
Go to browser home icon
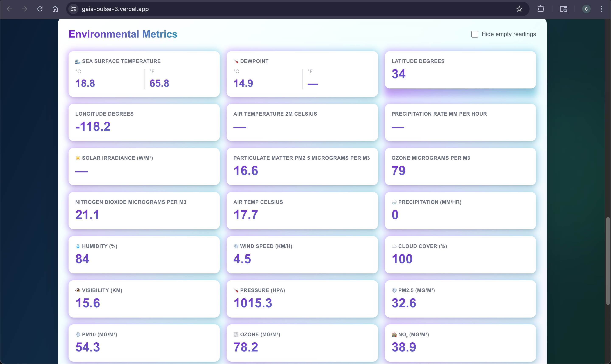[55, 9]
